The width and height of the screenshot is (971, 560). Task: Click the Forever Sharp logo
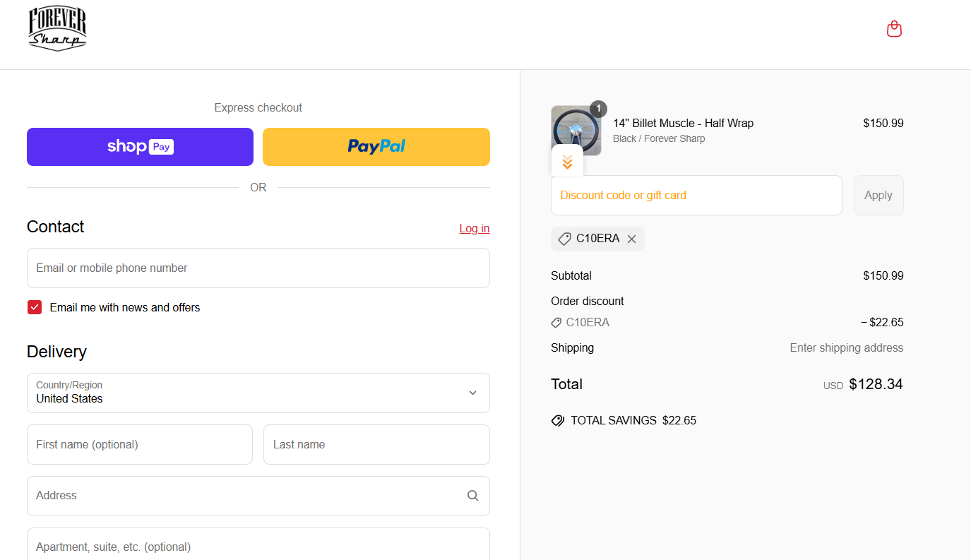(x=57, y=29)
